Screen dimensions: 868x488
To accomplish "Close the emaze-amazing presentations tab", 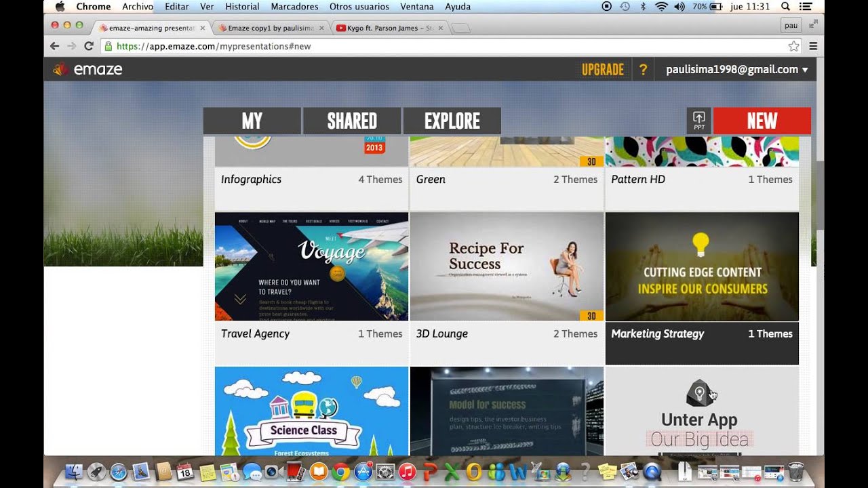I will (x=202, y=28).
